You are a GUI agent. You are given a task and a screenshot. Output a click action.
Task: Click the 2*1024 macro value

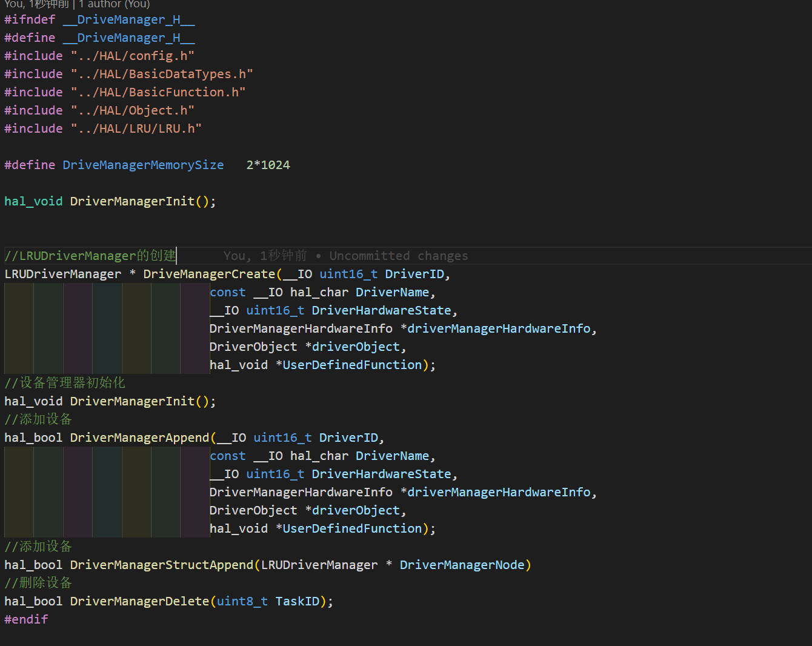pos(268,165)
